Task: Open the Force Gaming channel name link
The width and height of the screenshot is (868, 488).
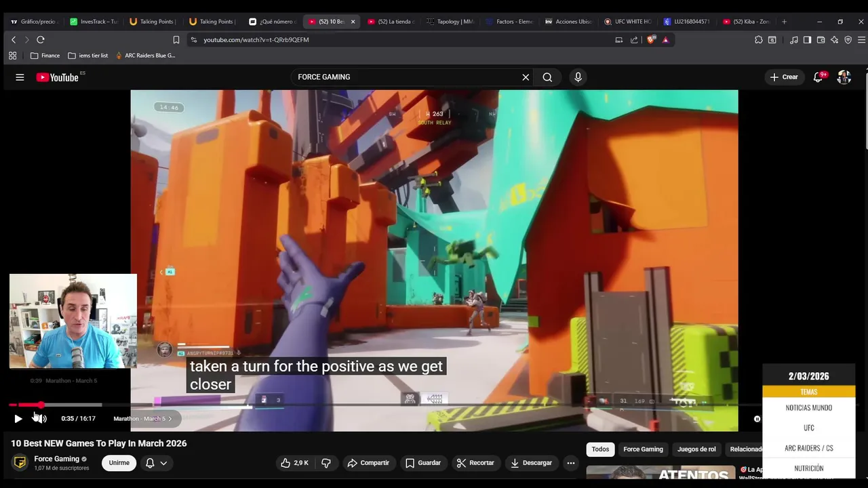Action: coord(57,459)
